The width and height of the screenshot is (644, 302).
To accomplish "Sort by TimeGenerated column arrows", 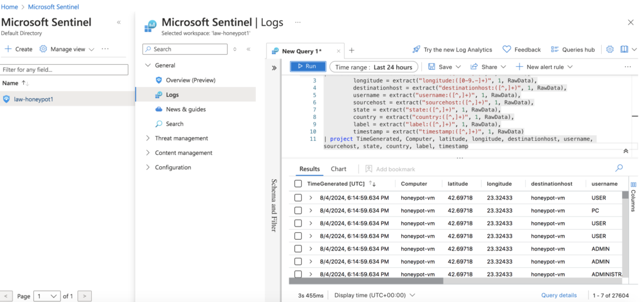I will (x=372, y=184).
